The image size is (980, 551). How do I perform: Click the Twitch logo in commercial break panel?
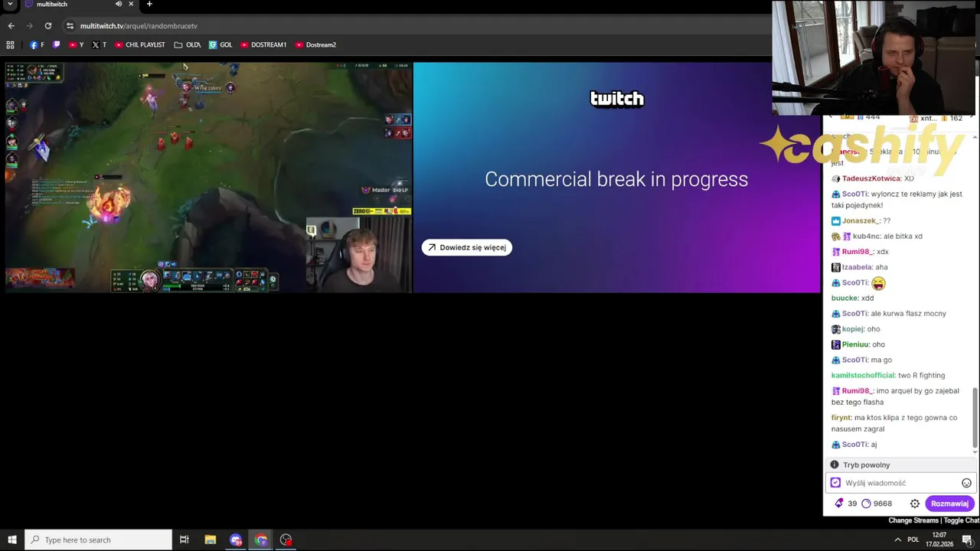pyautogui.click(x=616, y=99)
